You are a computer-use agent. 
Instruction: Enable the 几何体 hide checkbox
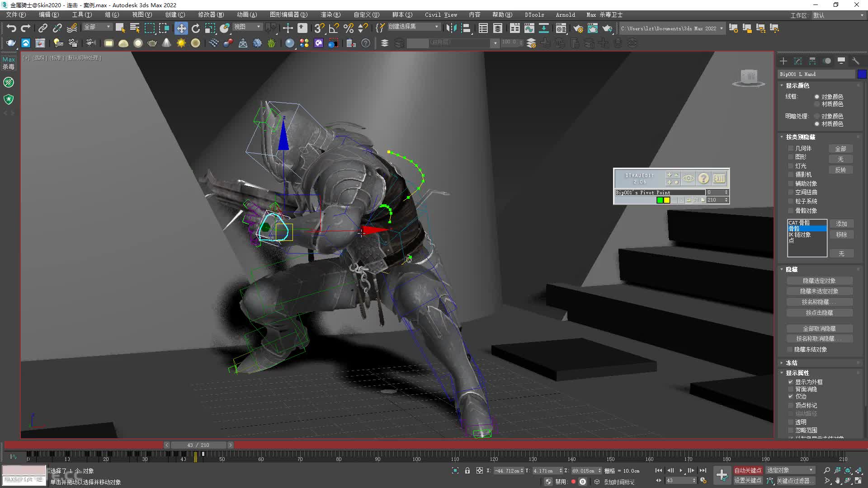791,148
